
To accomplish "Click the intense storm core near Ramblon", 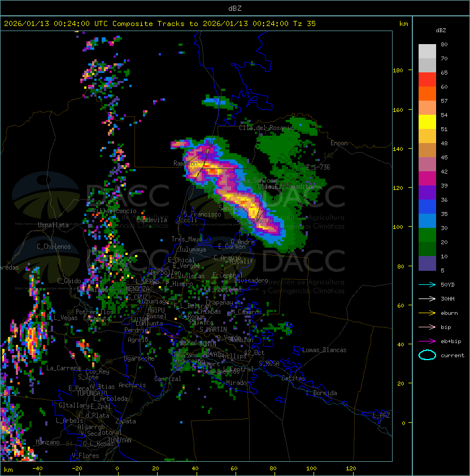I will point(213,170).
